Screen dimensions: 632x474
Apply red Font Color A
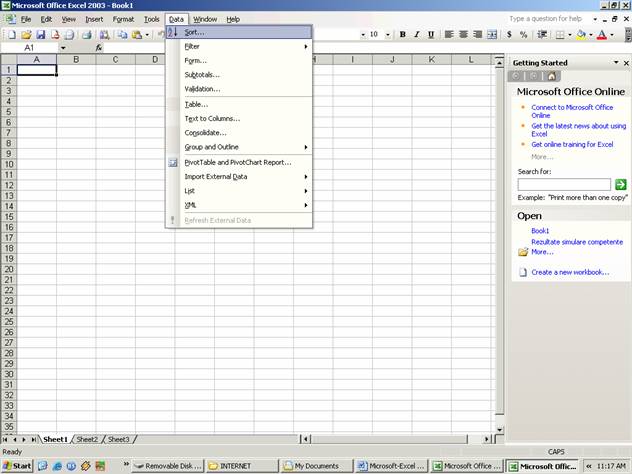click(602, 35)
